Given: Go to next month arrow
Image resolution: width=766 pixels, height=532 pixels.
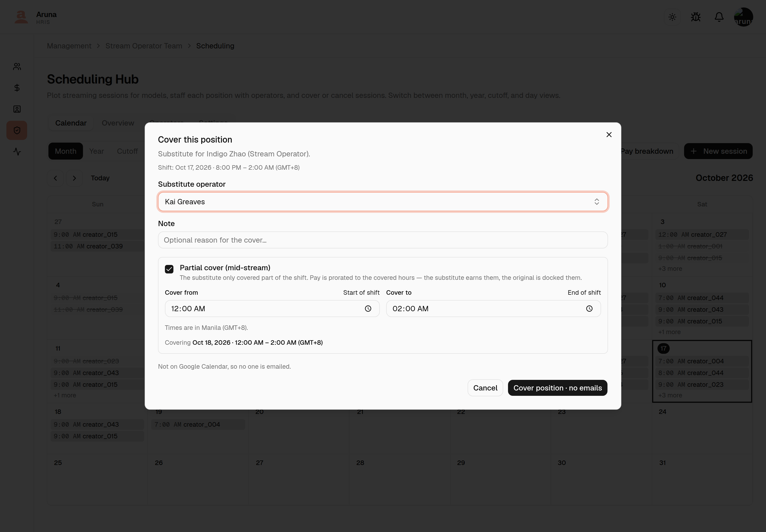Looking at the screenshot, I should pos(74,178).
